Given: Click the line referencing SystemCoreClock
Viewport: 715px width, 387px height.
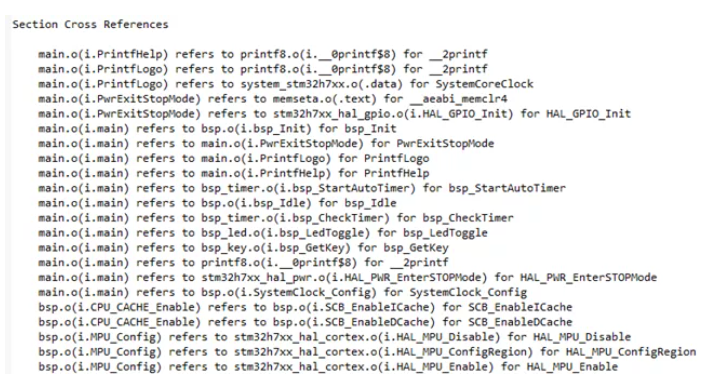Looking at the screenshot, I should click(x=285, y=84).
